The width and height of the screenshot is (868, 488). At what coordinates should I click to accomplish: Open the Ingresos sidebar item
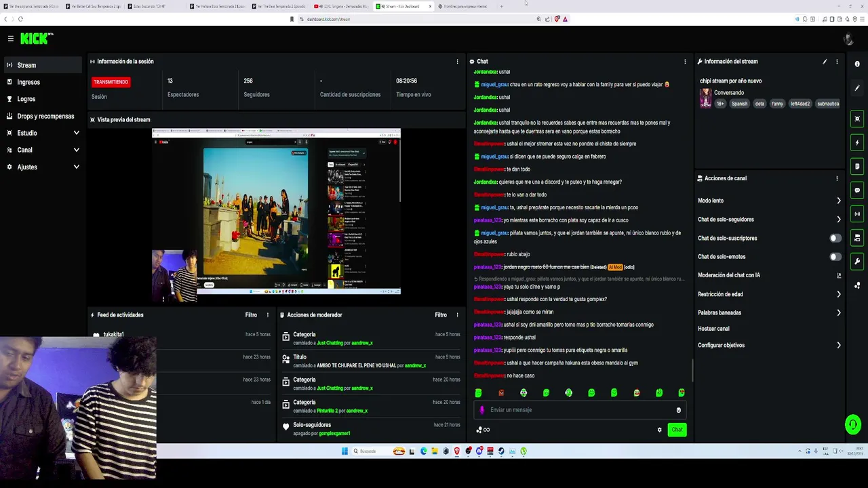pos(43,82)
